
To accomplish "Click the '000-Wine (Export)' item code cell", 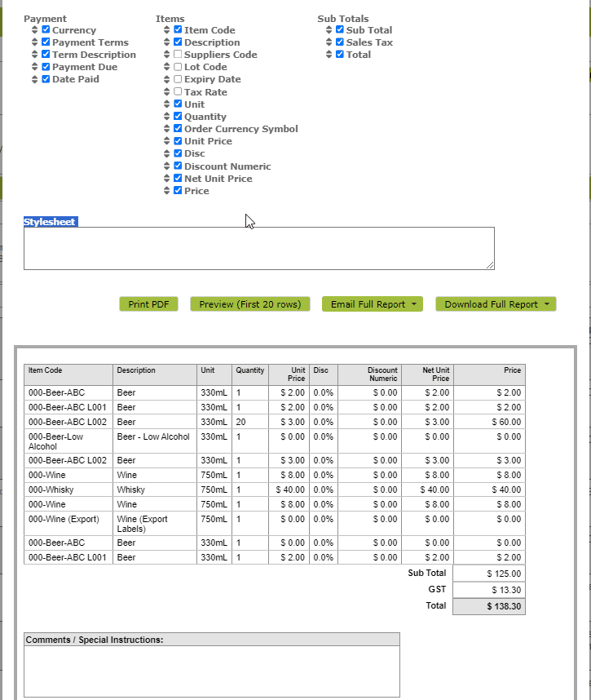I will 68,524.
